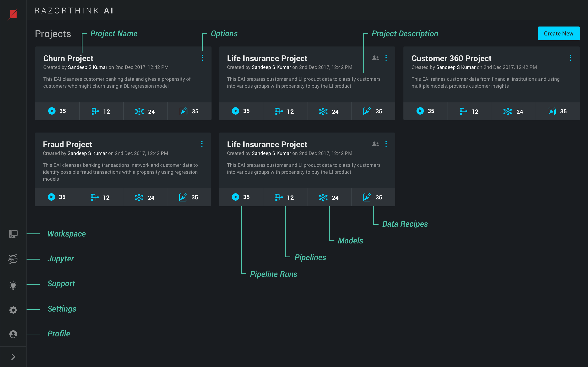The height and width of the screenshot is (367, 588).
Task: Open the Workspace sidebar icon
Action: click(13, 234)
